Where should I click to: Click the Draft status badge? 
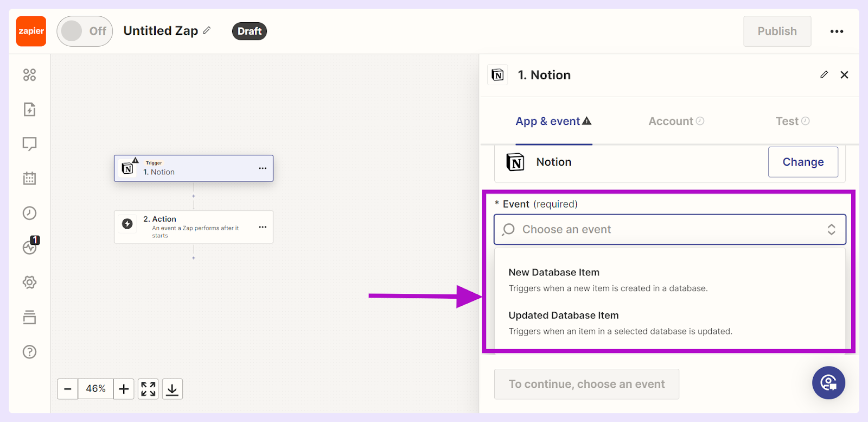click(250, 31)
